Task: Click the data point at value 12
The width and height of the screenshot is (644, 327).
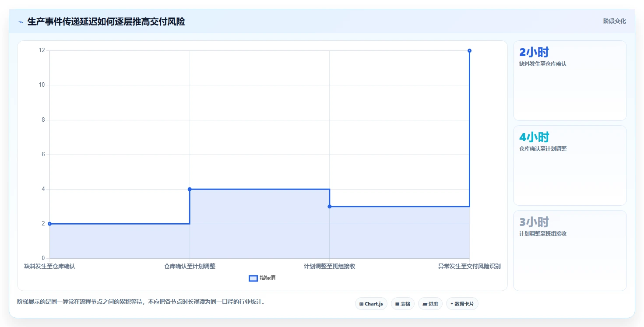Action: 469,50
